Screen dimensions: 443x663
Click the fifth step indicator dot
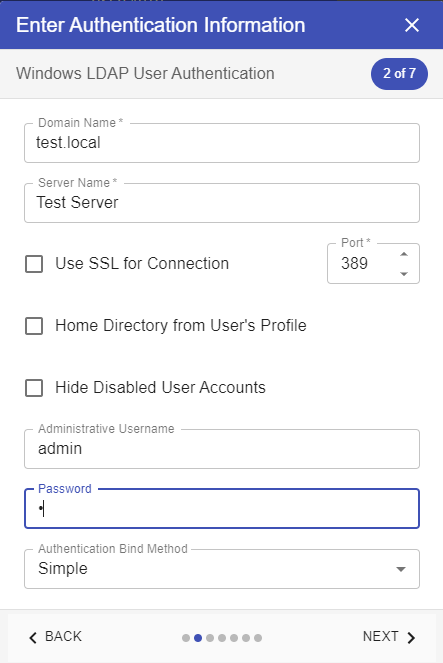(x=234, y=638)
